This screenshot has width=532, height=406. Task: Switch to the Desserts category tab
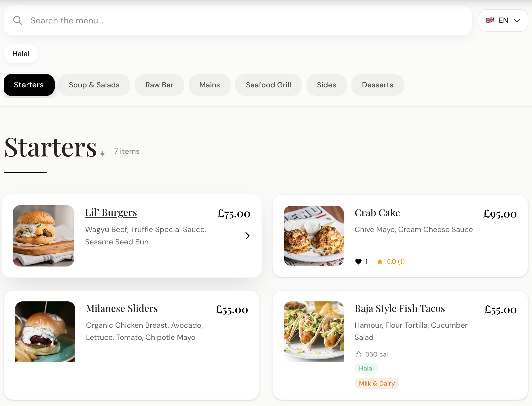coord(377,85)
